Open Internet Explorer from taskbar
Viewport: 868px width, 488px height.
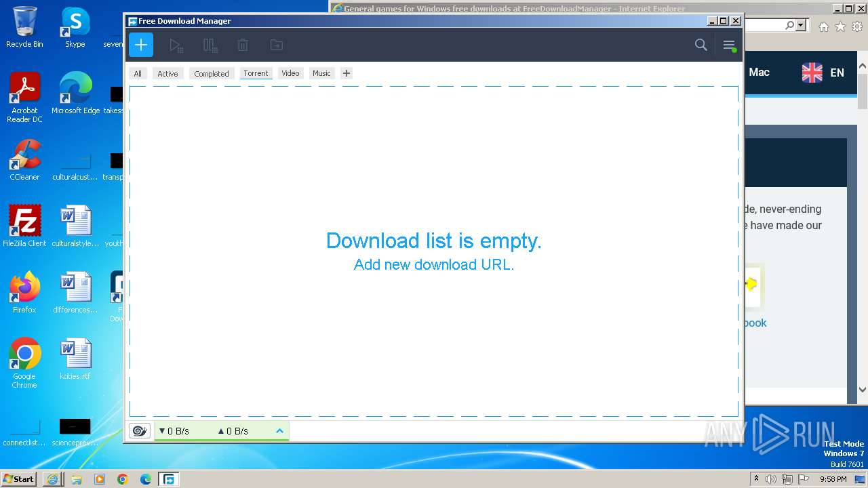pyautogui.click(x=52, y=479)
